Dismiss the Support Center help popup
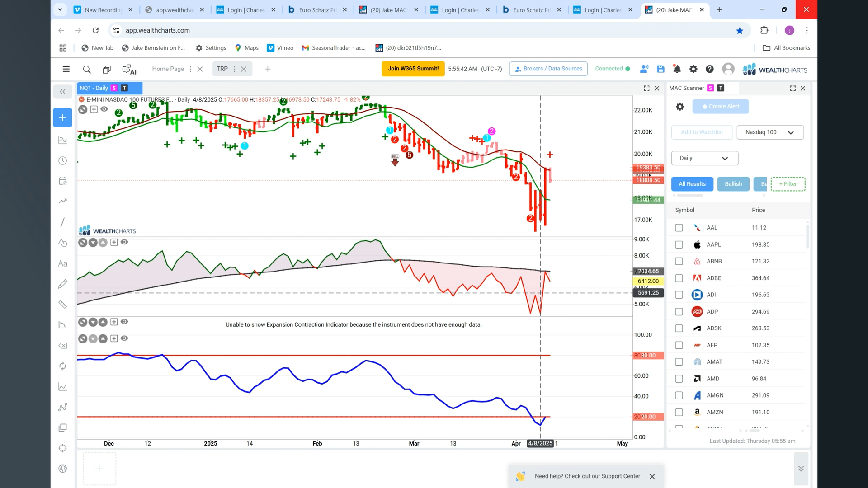The height and width of the screenshot is (488, 868). [x=652, y=476]
